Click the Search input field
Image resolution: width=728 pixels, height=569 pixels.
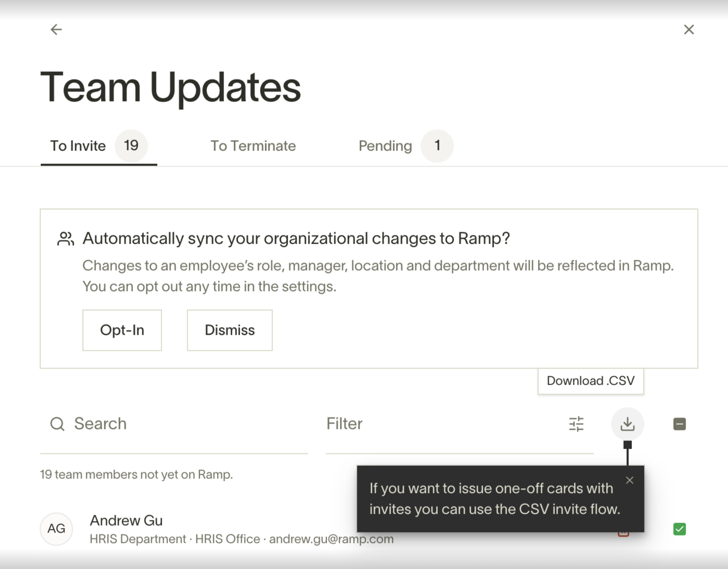[174, 424]
